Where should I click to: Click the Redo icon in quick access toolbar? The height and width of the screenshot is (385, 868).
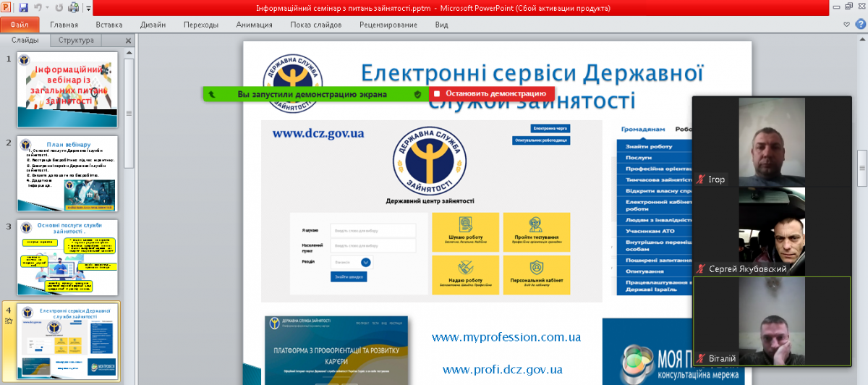coord(59,8)
